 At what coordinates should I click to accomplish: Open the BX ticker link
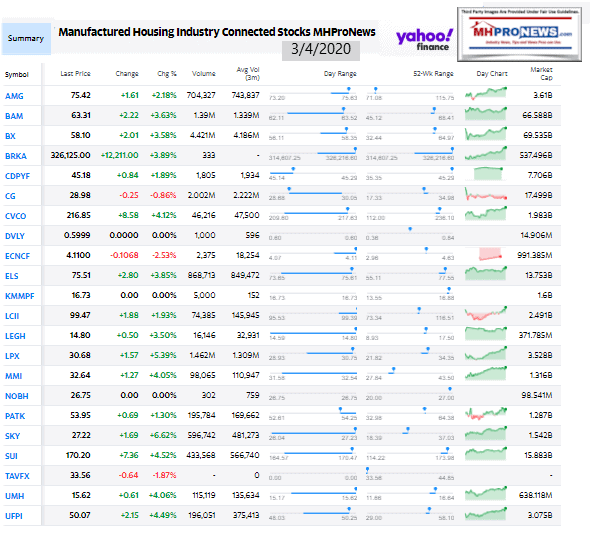pos(10,136)
